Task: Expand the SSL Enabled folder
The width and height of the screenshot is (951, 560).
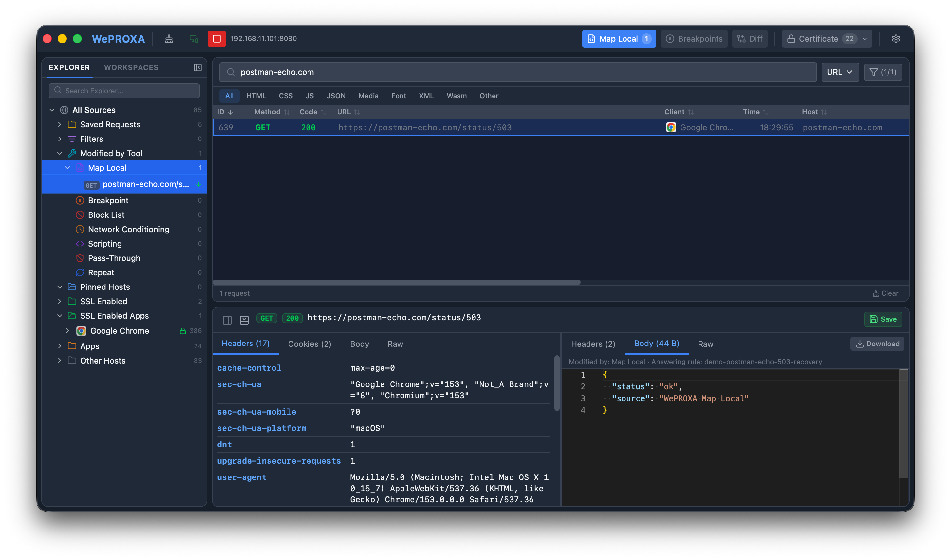Action: tap(60, 301)
